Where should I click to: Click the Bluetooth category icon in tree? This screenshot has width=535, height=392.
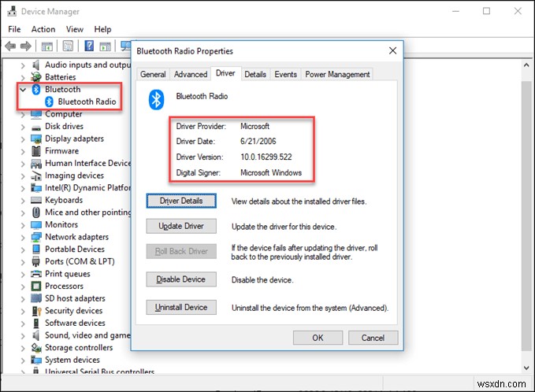coord(36,89)
